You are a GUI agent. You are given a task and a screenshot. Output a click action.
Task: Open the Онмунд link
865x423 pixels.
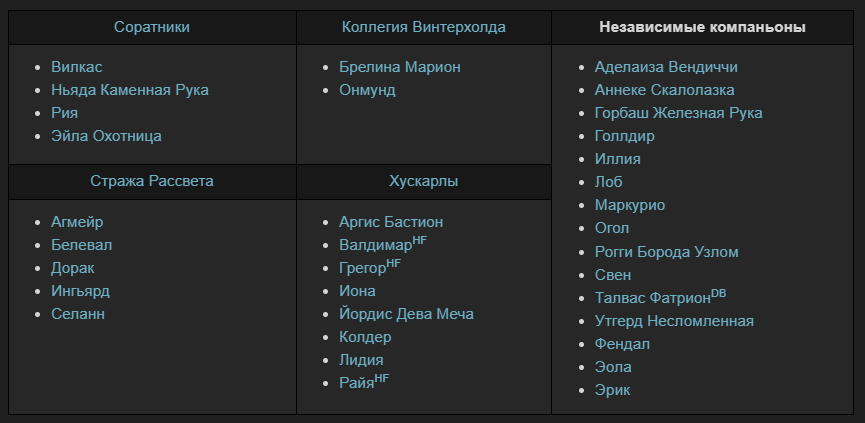(x=367, y=90)
